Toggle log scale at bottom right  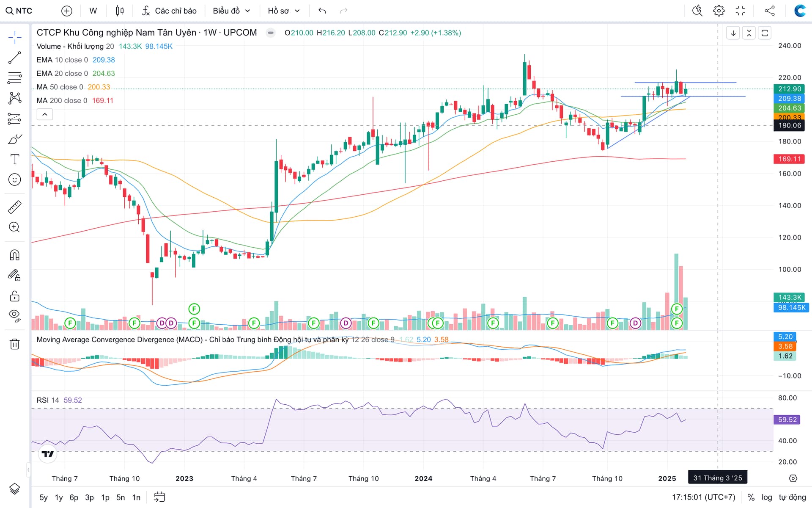[x=767, y=497]
